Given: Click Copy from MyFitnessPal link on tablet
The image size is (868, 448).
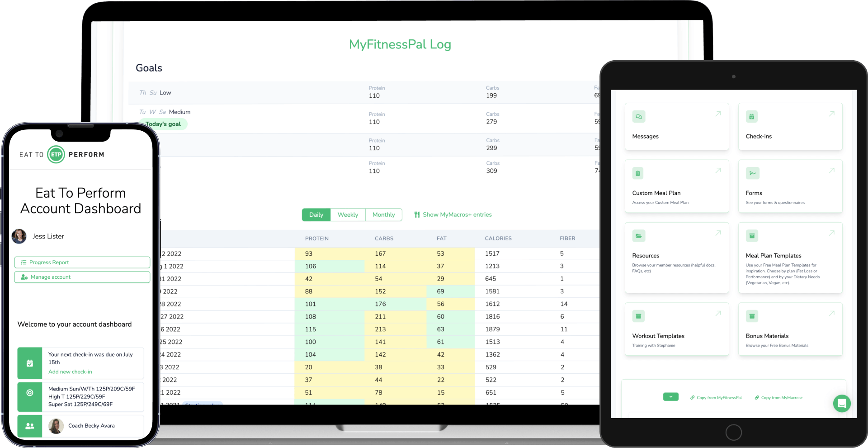Looking at the screenshot, I should (x=716, y=398).
